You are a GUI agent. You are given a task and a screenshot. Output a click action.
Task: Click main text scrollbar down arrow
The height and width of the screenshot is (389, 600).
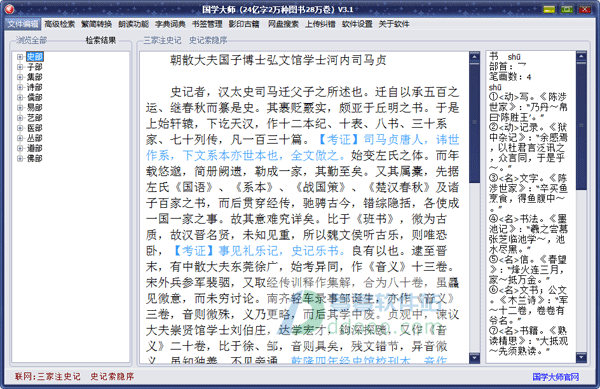474,358
